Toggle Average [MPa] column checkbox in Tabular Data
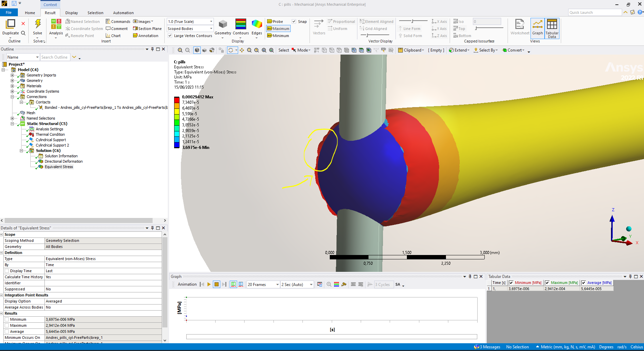Viewport: 644px width, 351px height. (x=583, y=283)
